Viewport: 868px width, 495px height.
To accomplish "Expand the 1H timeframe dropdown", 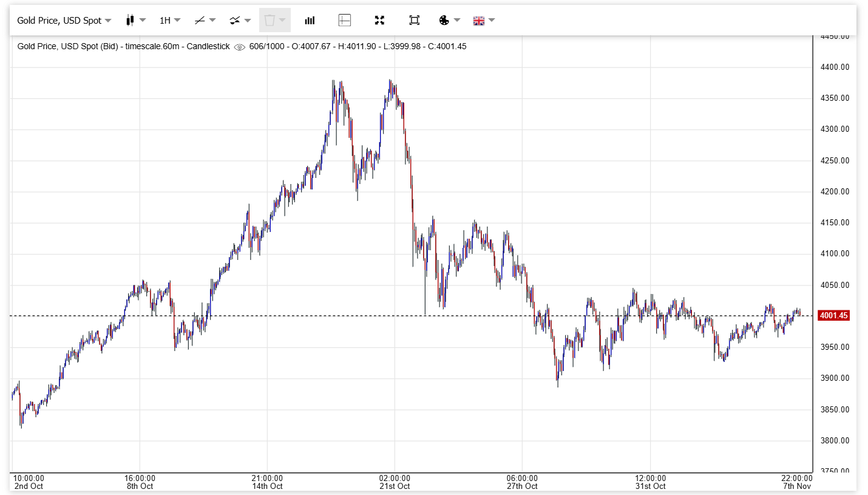I will point(170,20).
